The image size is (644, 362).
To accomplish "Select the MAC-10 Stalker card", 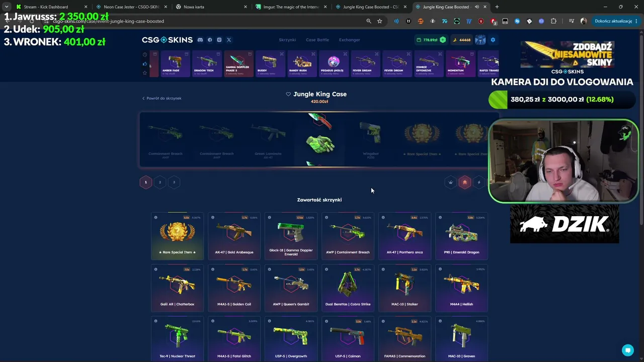I will 405,288.
